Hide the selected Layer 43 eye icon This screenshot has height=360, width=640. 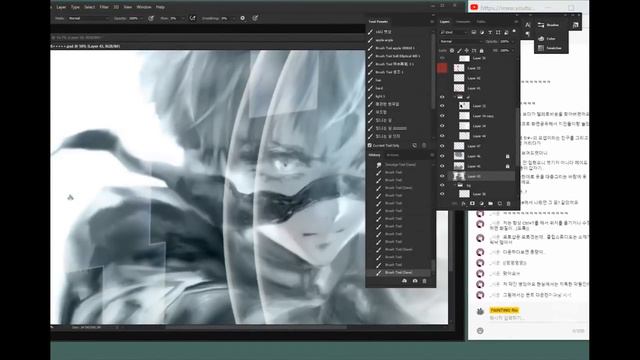click(442, 176)
